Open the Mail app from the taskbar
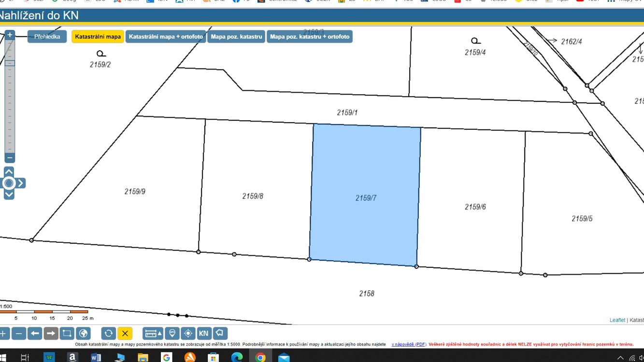 click(284, 358)
